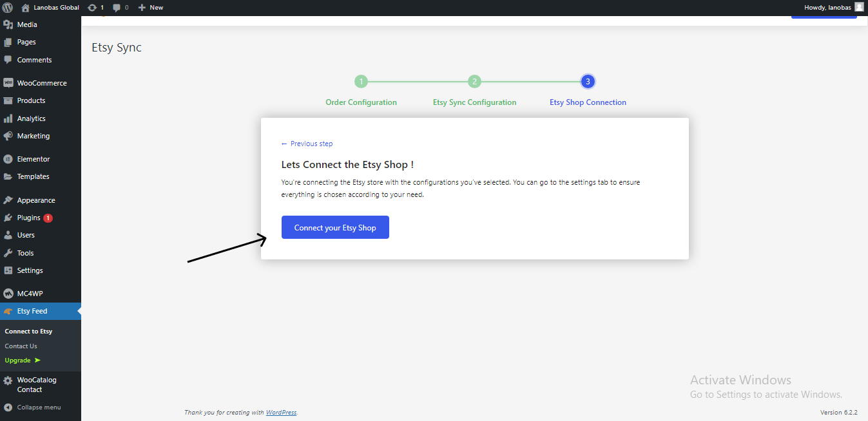This screenshot has height=421, width=868.
Task: Open the Lanobas Global home icon
Action: pos(26,8)
